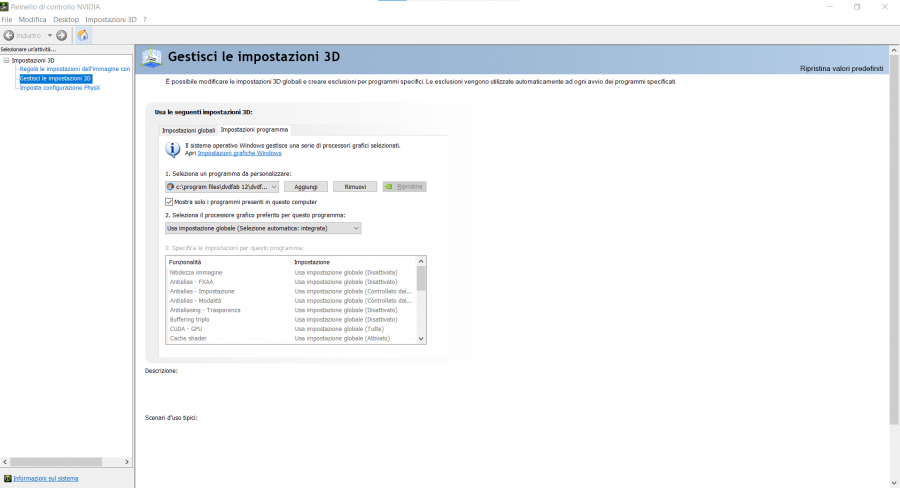Click the Back arrow icon (Indietro)
900x488 pixels.
pyautogui.click(x=9, y=36)
